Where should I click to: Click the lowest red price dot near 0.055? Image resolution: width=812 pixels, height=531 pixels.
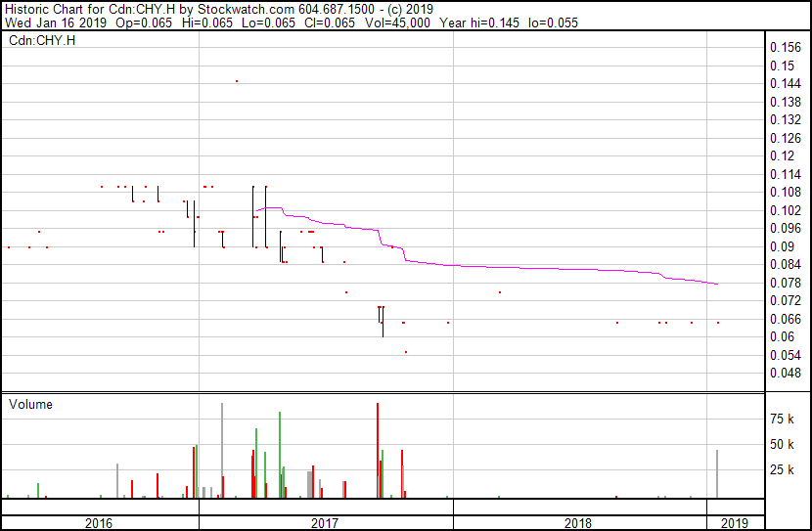pos(406,351)
